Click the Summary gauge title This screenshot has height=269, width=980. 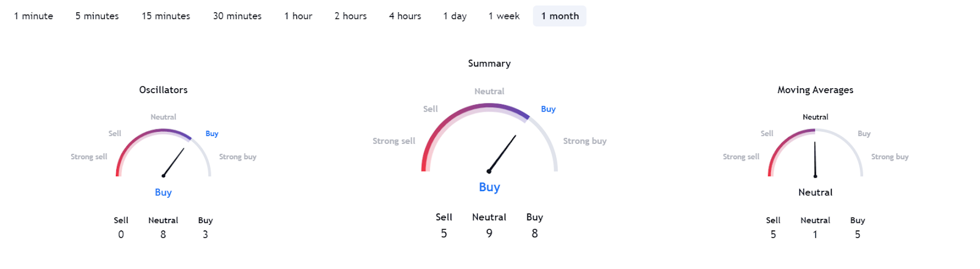[x=489, y=63]
